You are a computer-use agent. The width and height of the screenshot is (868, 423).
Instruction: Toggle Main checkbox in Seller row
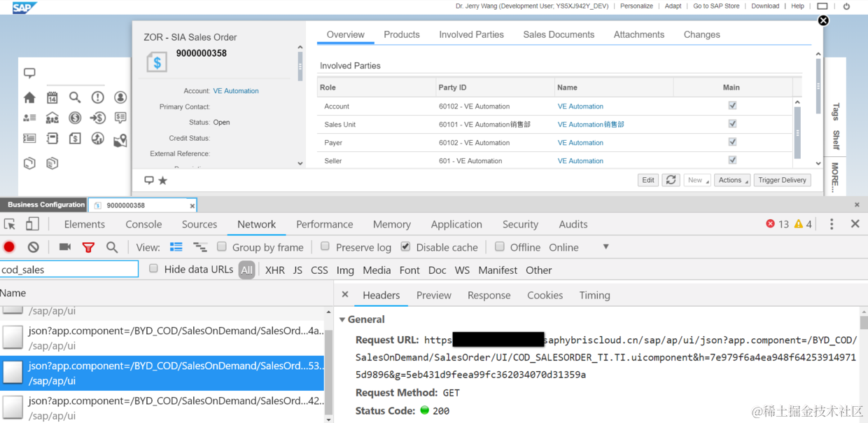[732, 160]
